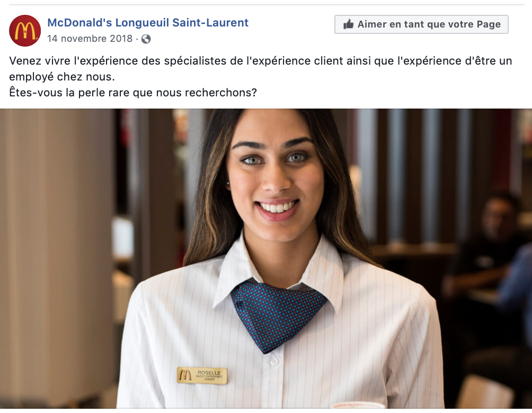Viewport: 532px width, 413px height.
Task: Open the McDonald's Longueuil Saint-Laurent page link
Action: click(x=148, y=23)
